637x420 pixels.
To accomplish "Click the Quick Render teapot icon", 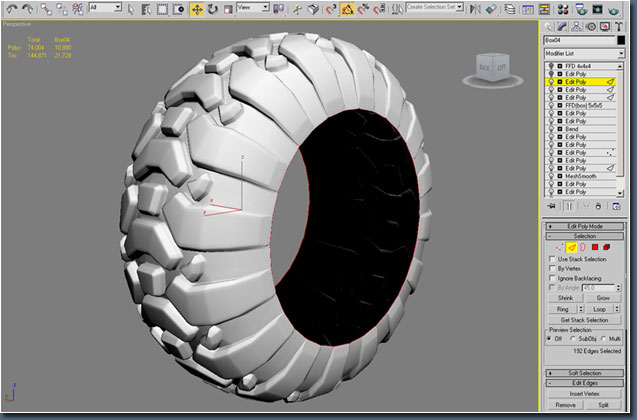I will [x=613, y=9].
